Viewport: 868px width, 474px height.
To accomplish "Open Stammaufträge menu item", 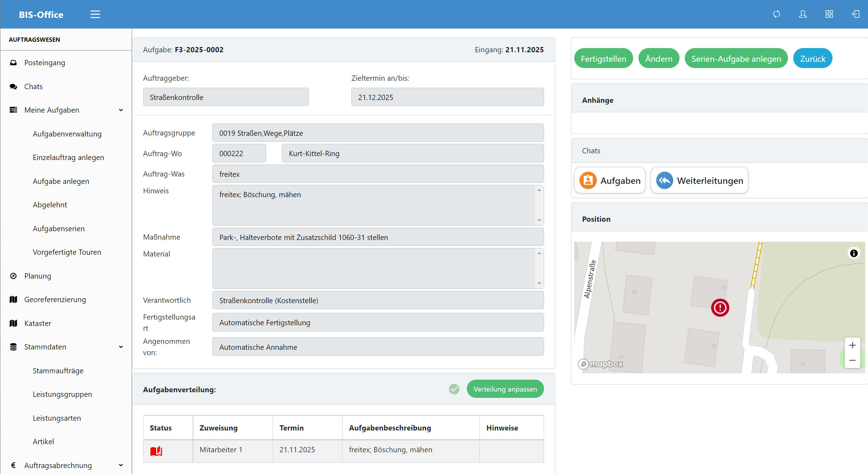I will click(58, 371).
